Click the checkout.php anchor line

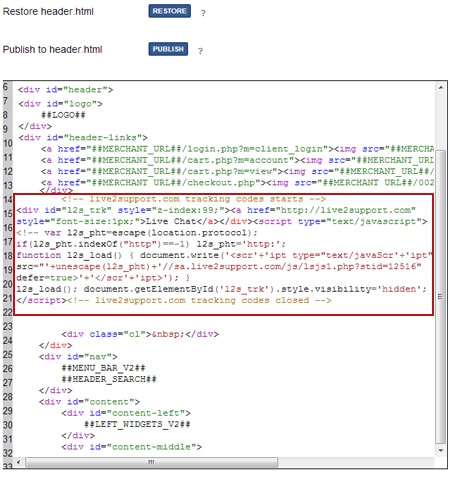pos(237,183)
